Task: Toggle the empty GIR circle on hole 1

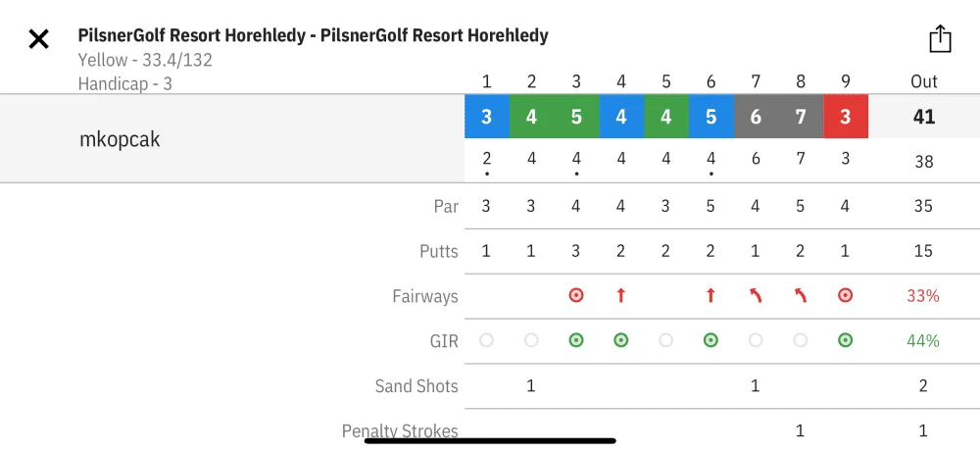Action: pyautogui.click(x=486, y=340)
